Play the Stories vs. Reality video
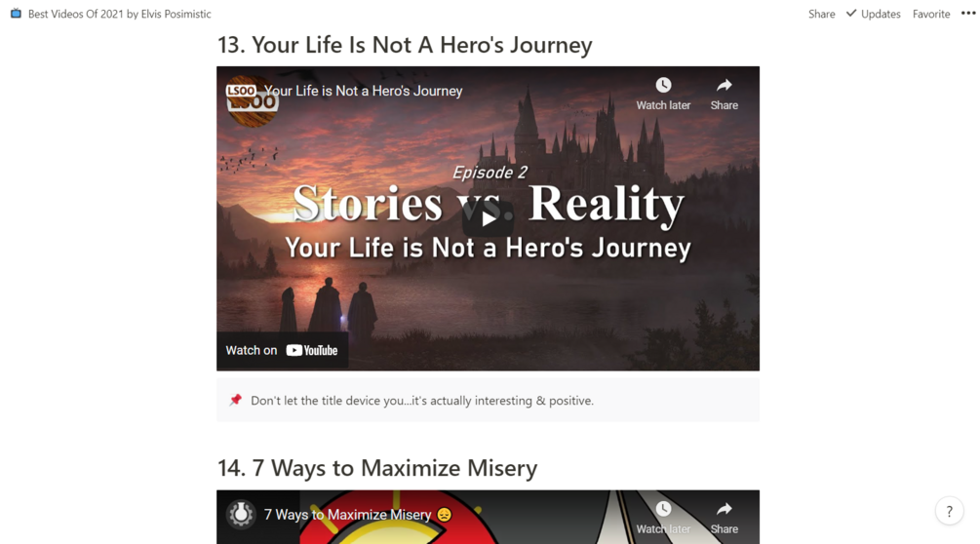The width and height of the screenshot is (980, 544). tap(489, 218)
